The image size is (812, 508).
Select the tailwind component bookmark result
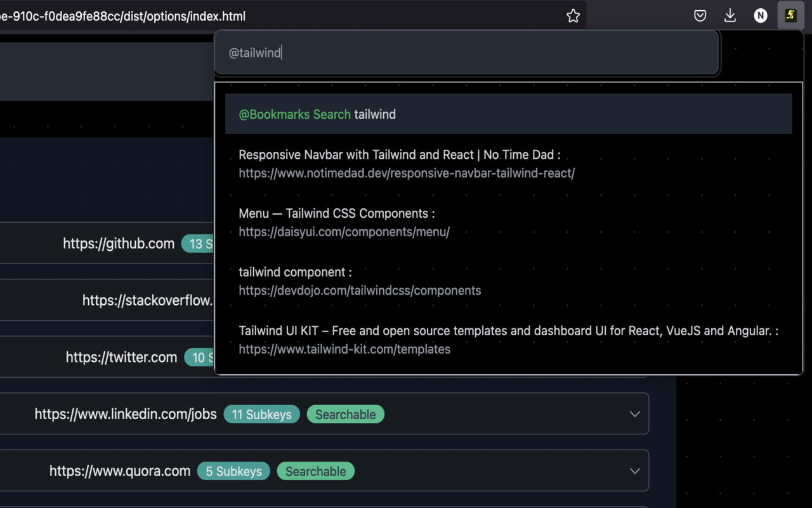(296, 272)
